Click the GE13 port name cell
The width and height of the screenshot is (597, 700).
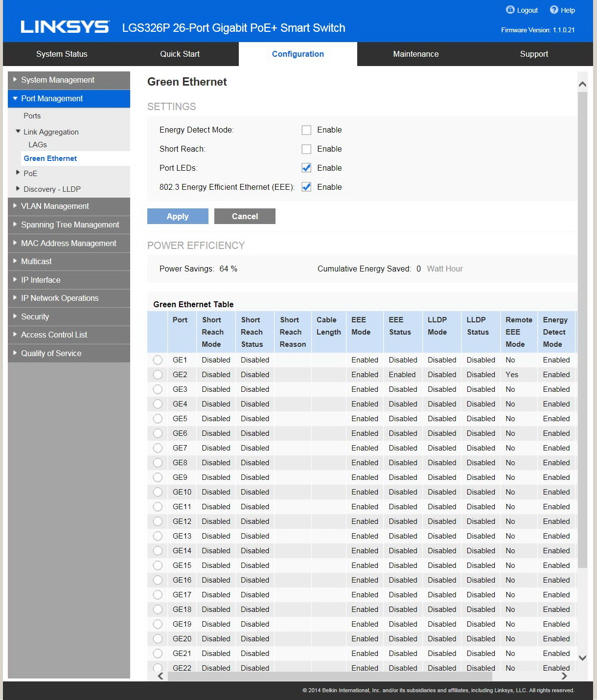(182, 536)
